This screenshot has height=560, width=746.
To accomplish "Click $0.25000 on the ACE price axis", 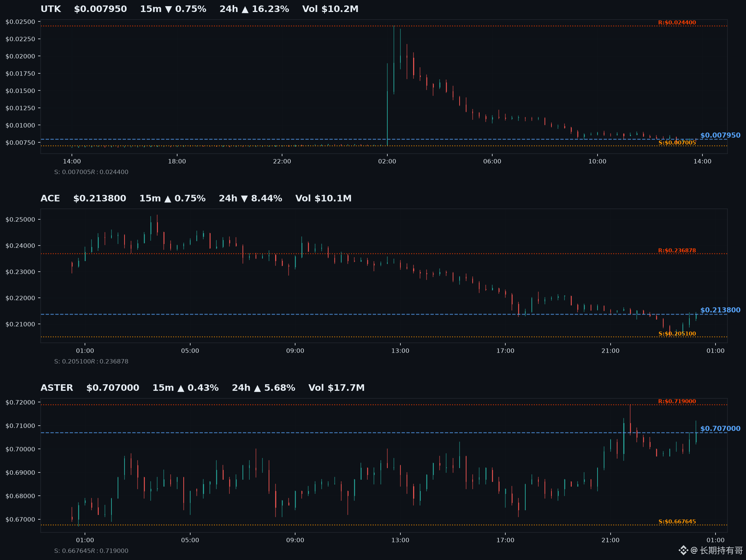I will [20, 220].
